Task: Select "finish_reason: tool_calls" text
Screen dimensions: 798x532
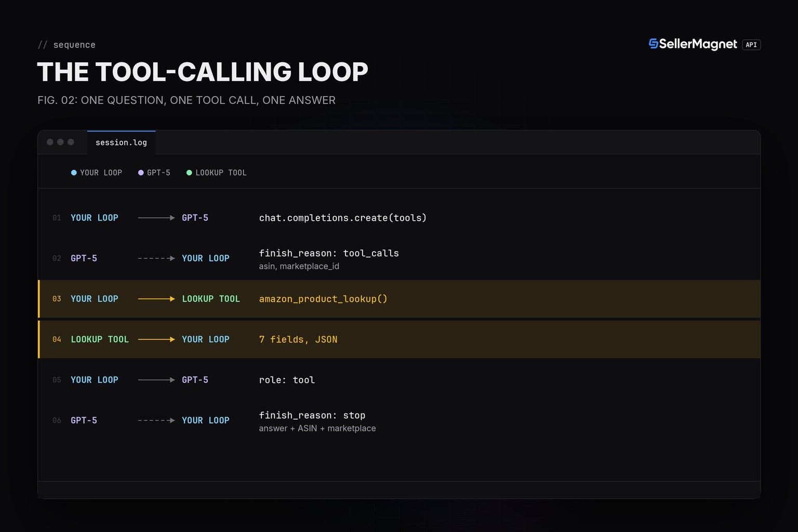Action: 329,253
